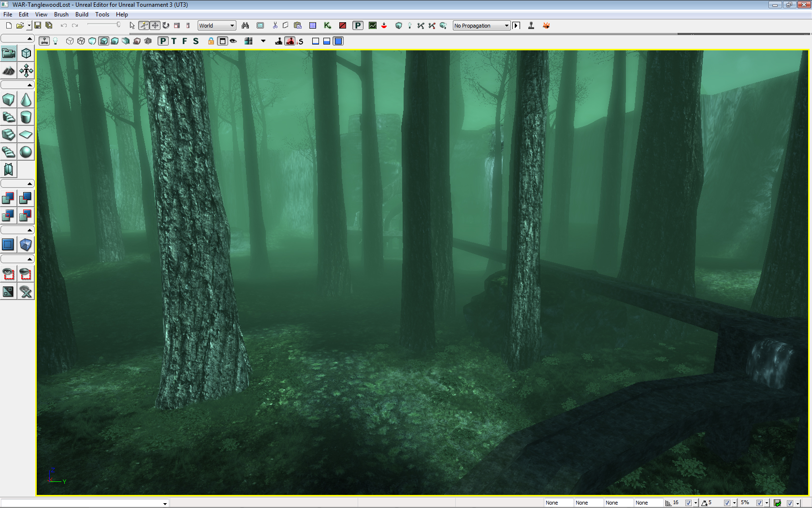Click the Open level folder icon
This screenshot has height=508, width=812.
click(x=20, y=26)
